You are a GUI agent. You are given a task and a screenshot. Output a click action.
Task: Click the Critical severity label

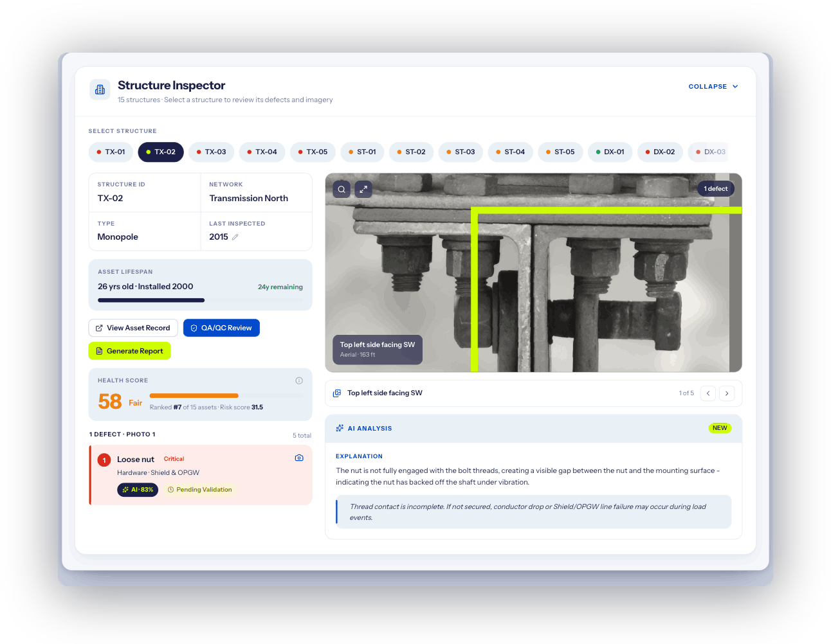174,459
